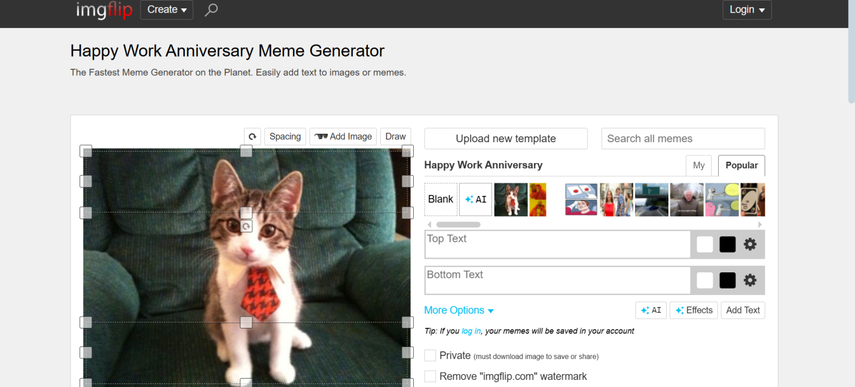Screen dimensions: 855x387
Task: Enable the Private checkbox
Action: pyautogui.click(x=430, y=355)
